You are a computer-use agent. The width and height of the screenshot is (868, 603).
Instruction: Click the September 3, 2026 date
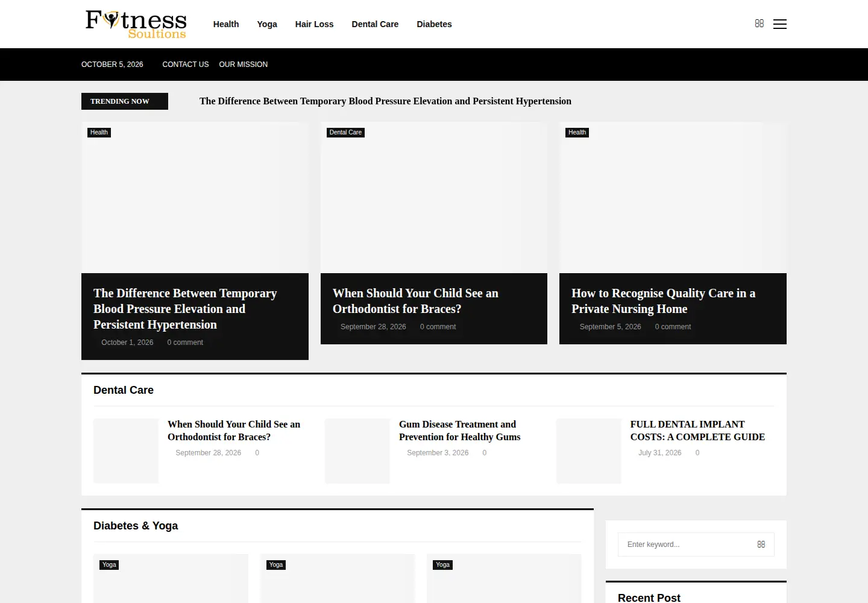(438, 453)
